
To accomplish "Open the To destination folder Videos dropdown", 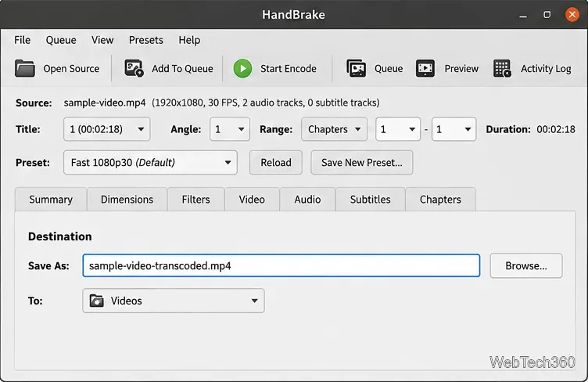I will pyautogui.click(x=174, y=301).
